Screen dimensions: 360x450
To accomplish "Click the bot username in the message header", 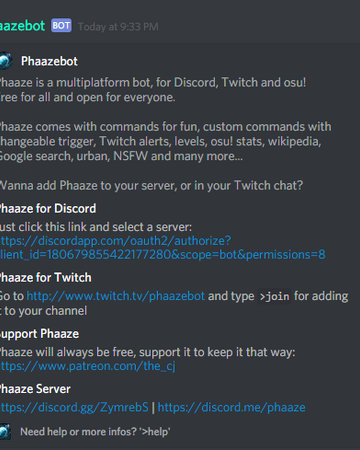I will pos(22,26).
